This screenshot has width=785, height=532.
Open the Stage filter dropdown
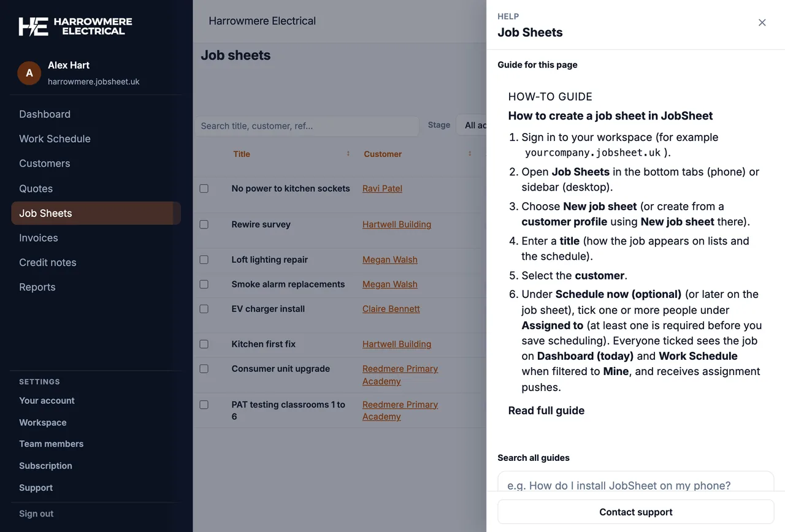pyautogui.click(x=472, y=125)
